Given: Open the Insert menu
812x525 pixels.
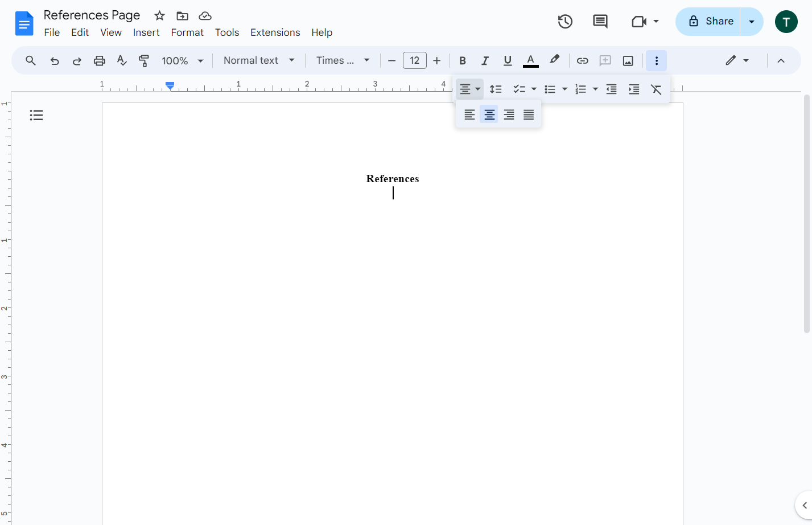Looking at the screenshot, I should 146,32.
